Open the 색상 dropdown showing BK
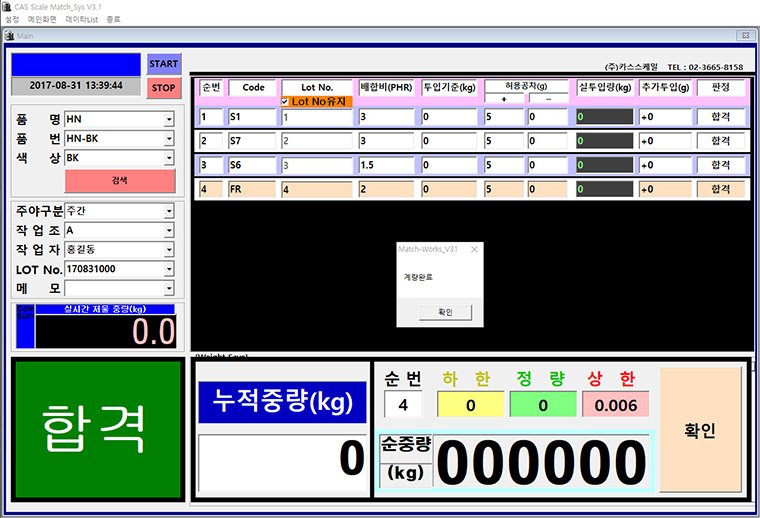This screenshot has width=760, height=518. (169, 157)
